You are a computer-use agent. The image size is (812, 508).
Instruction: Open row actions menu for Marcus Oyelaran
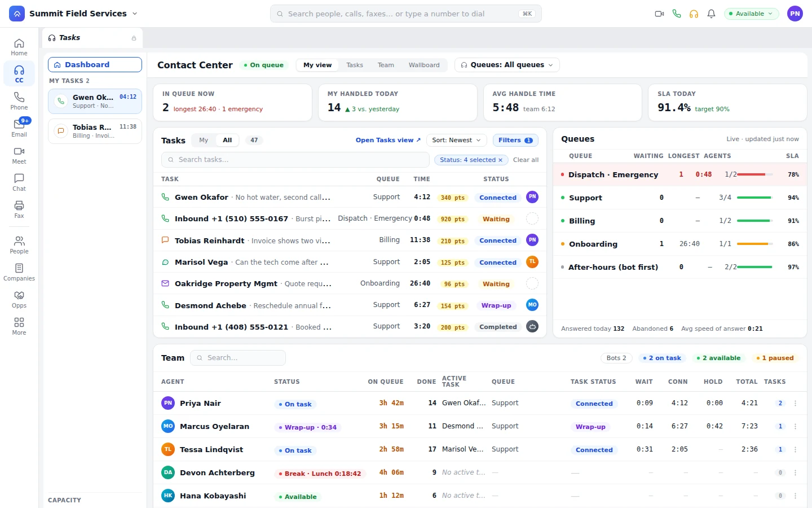coord(796,427)
